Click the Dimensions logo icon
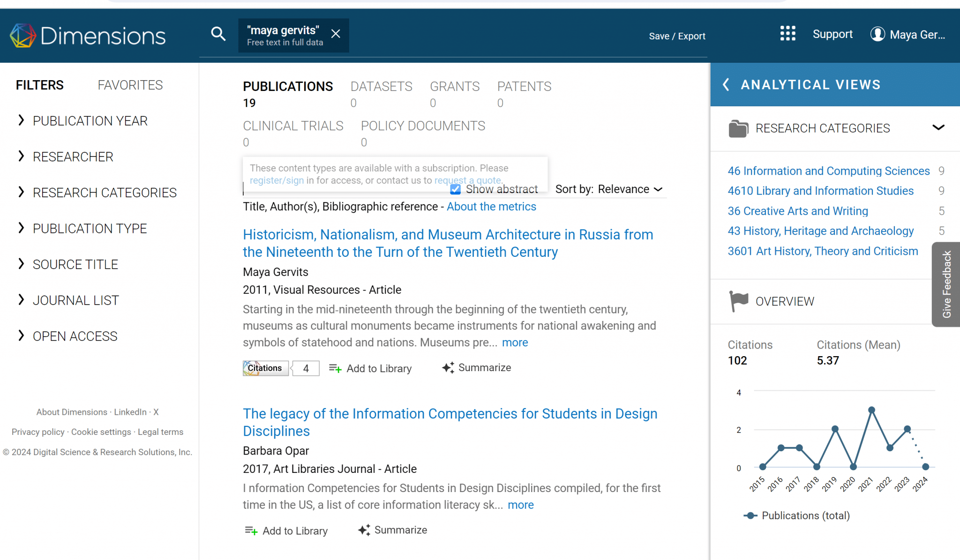 coord(22,36)
